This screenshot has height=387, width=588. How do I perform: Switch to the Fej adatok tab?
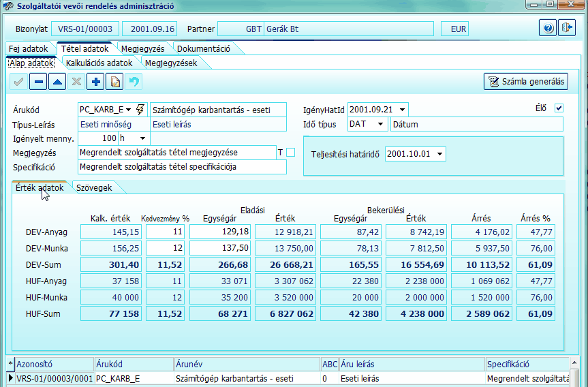coord(29,49)
